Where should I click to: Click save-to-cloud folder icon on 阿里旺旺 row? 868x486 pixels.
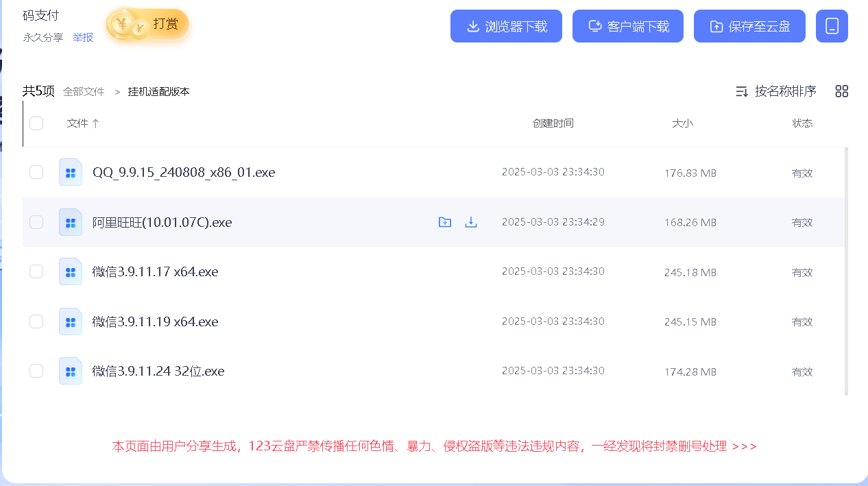(x=445, y=222)
